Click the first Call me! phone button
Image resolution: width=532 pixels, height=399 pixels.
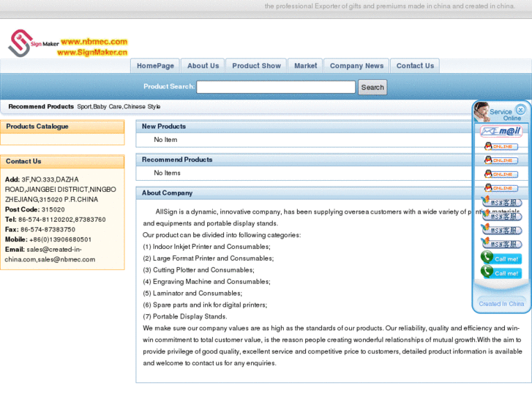click(501, 258)
